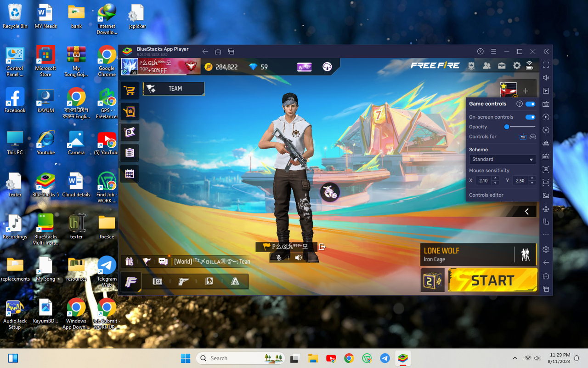The width and height of the screenshot is (588, 368).
Task: Open in-game settings gear icon
Action: click(517, 66)
